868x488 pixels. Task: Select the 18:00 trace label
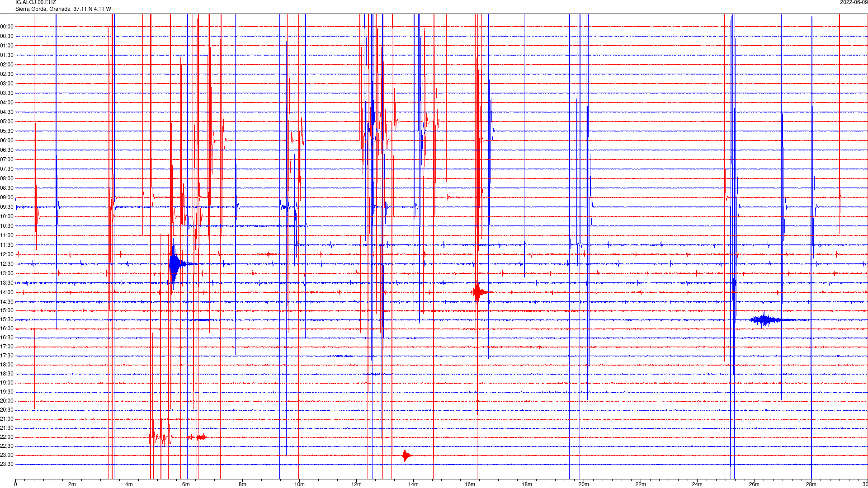(x=7, y=365)
